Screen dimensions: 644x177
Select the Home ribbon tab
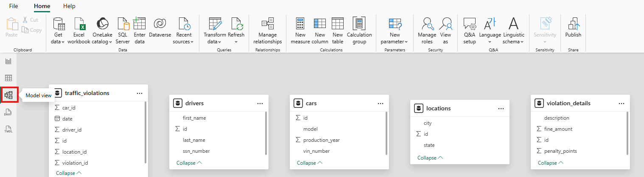(x=42, y=6)
